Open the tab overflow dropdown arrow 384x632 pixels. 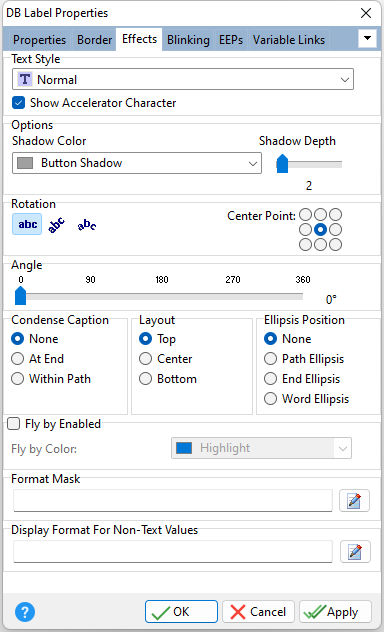tap(367, 38)
